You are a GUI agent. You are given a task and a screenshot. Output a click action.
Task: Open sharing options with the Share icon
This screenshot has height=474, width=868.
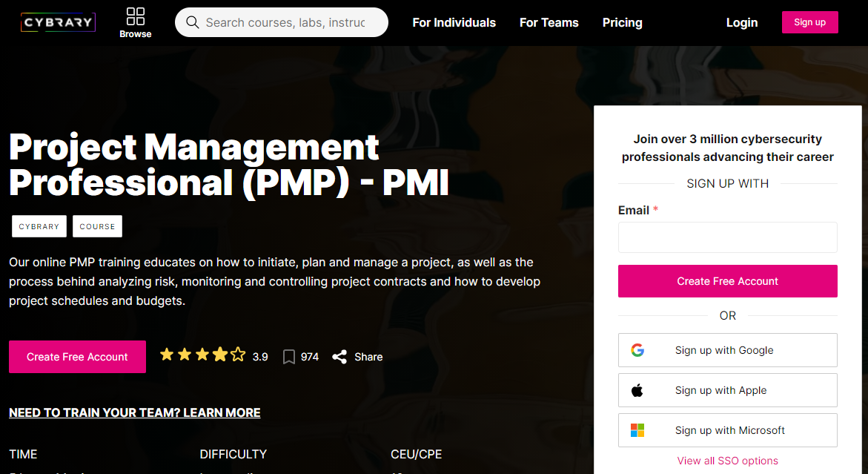pyautogui.click(x=340, y=357)
